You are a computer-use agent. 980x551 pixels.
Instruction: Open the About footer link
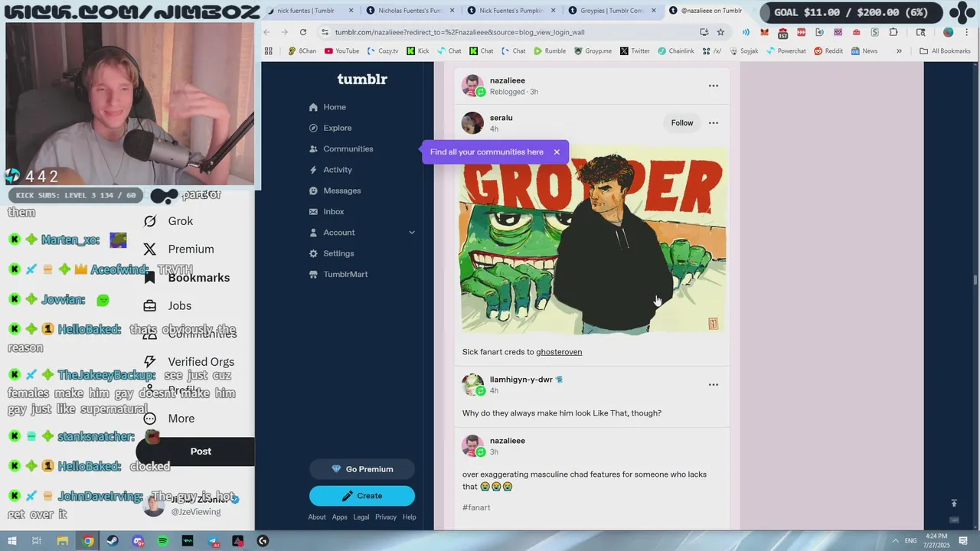tap(317, 517)
